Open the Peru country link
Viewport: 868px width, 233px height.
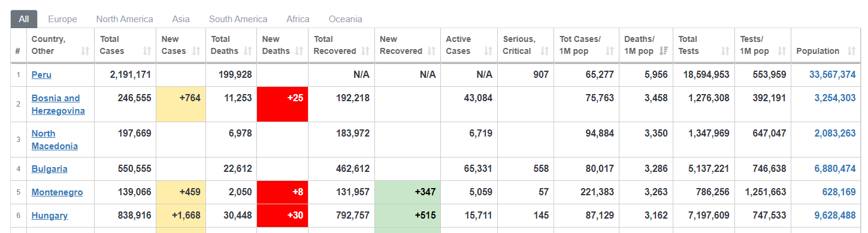41,75
